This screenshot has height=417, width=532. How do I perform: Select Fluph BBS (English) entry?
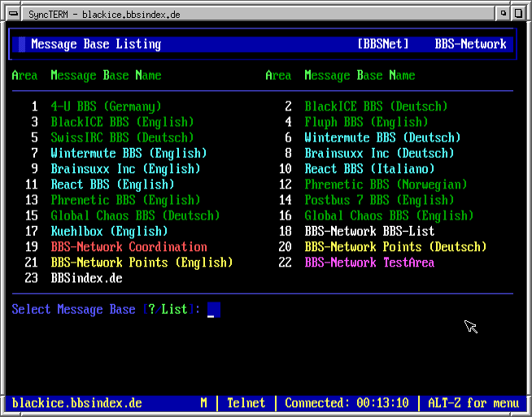click(x=366, y=122)
